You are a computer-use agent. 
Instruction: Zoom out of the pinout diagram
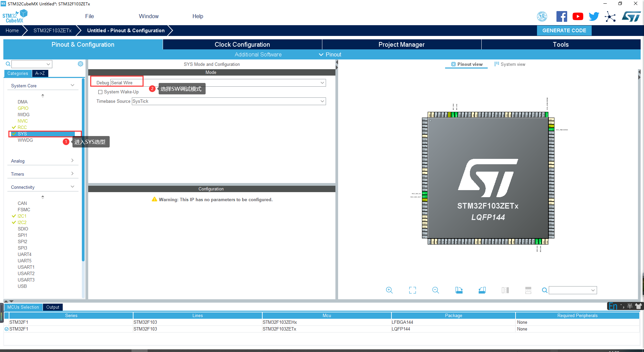pyautogui.click(x=435, y=290)
